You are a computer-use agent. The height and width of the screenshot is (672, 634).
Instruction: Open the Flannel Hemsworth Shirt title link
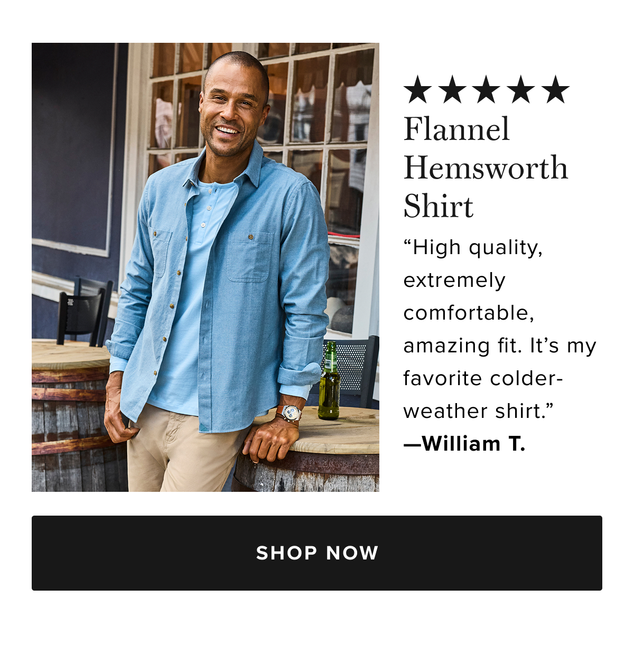click(486, 167)
